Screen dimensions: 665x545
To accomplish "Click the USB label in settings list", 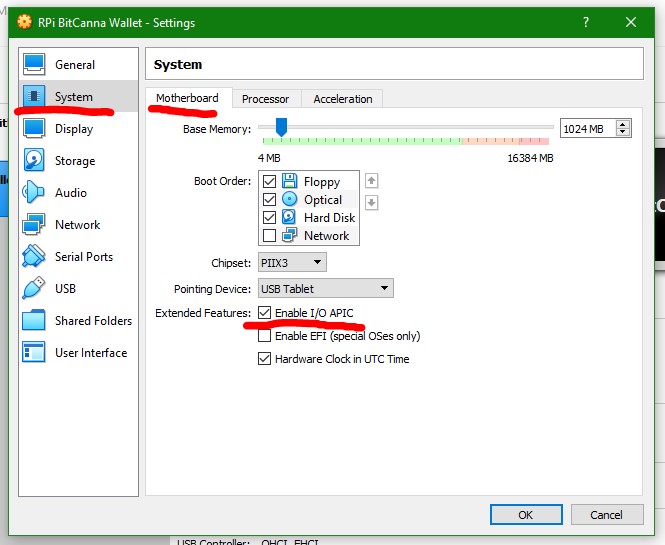I will [65, 288].
